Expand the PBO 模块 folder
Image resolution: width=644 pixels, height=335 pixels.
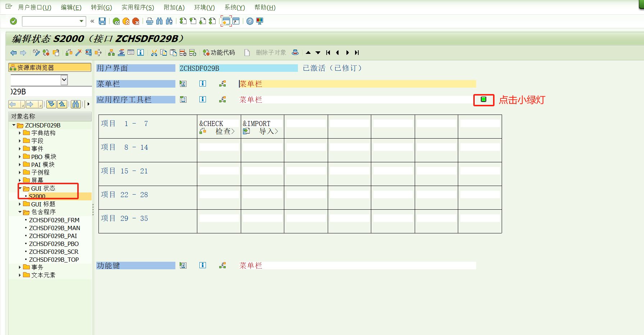pos(20,157)
